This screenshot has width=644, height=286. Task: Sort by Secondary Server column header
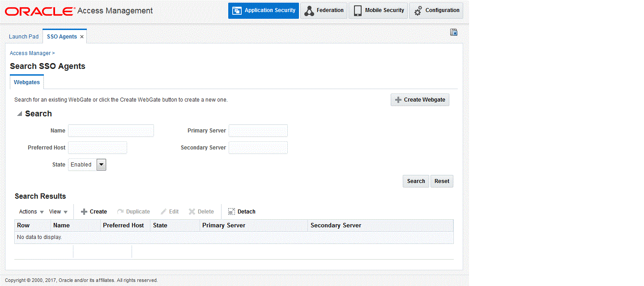[381, 226]
